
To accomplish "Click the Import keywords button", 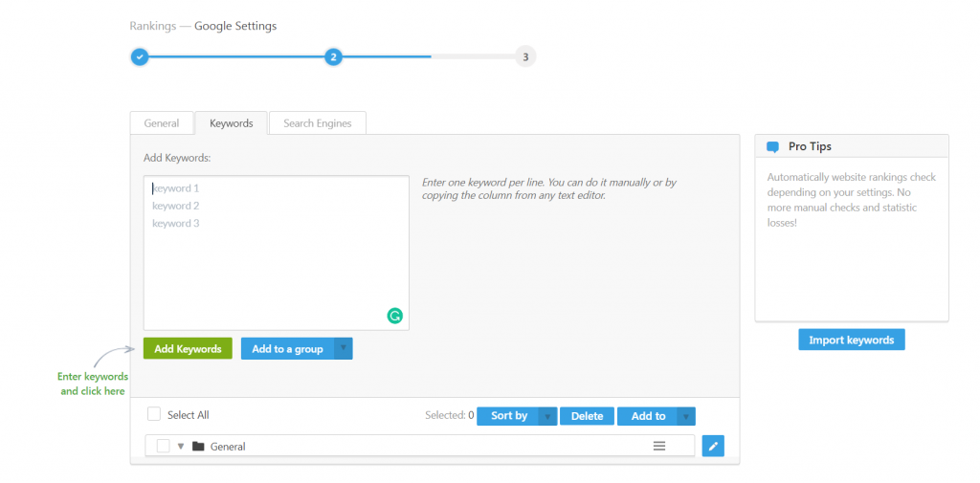I will 851,340.
